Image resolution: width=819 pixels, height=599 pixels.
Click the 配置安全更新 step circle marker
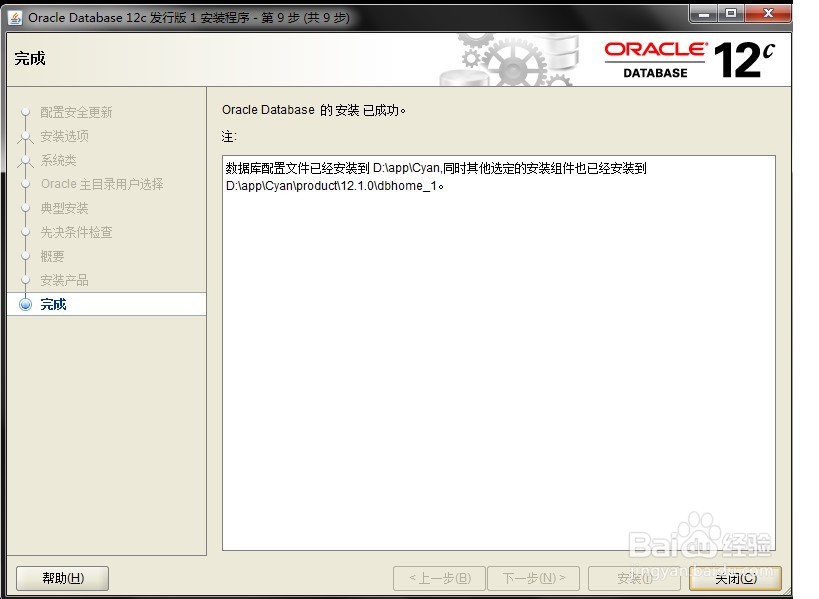(25, 112)
